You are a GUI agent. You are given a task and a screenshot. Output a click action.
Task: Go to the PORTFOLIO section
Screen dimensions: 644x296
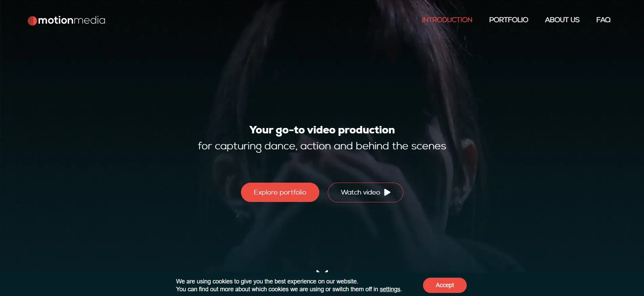[x=508, y=20]
